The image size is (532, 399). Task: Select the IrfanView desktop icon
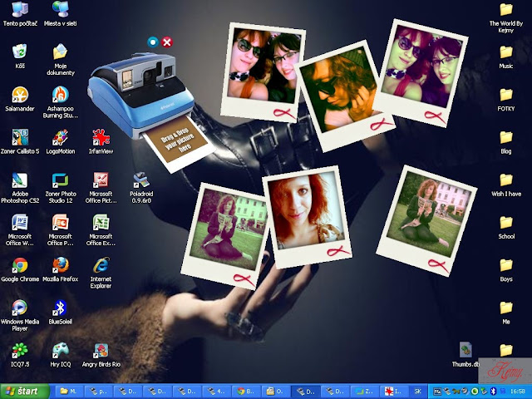[x=101, y=142]
